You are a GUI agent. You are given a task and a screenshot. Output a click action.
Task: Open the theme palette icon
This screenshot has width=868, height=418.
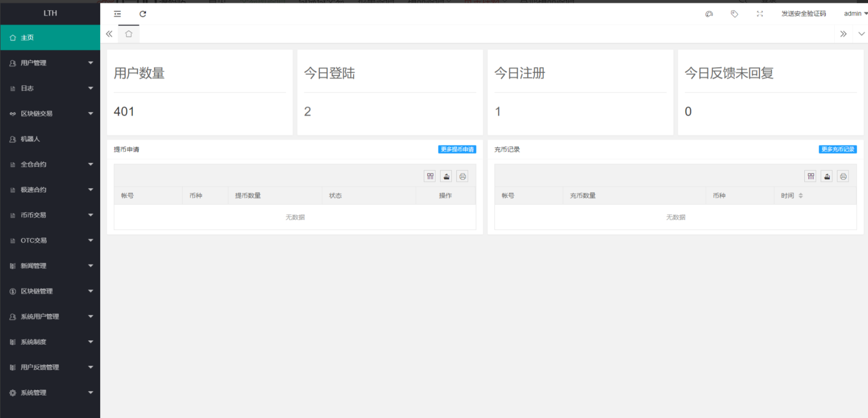[x=709, y=14]
